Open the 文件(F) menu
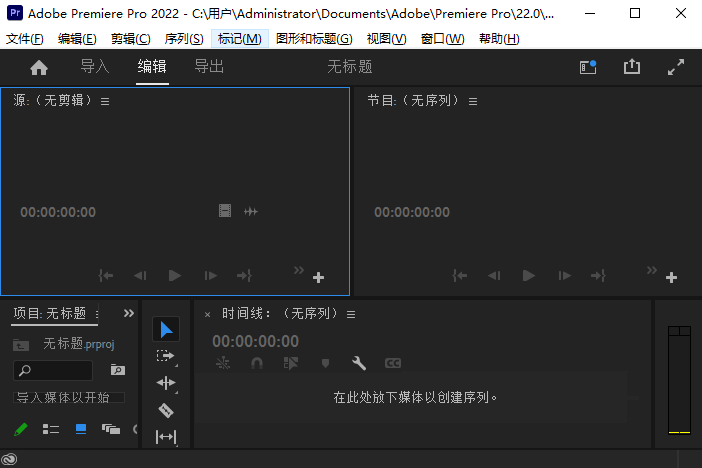This screenshot has height=468, width=702. point(25,39)
